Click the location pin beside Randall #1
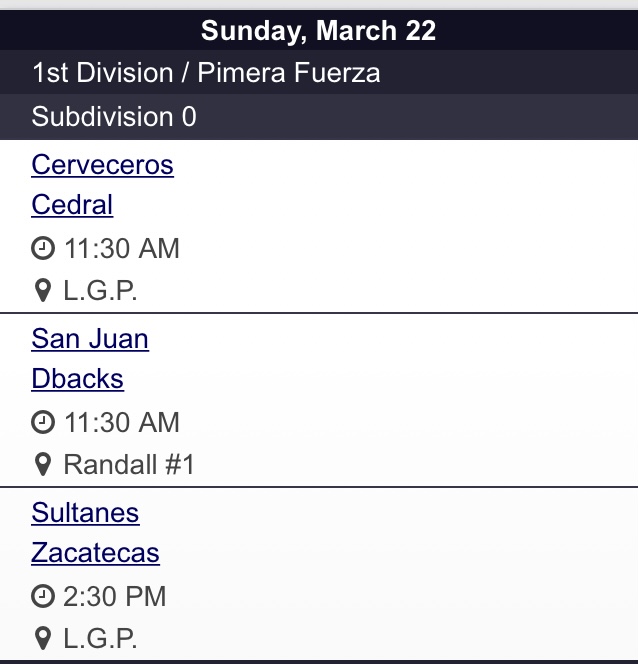 [43, 465]
